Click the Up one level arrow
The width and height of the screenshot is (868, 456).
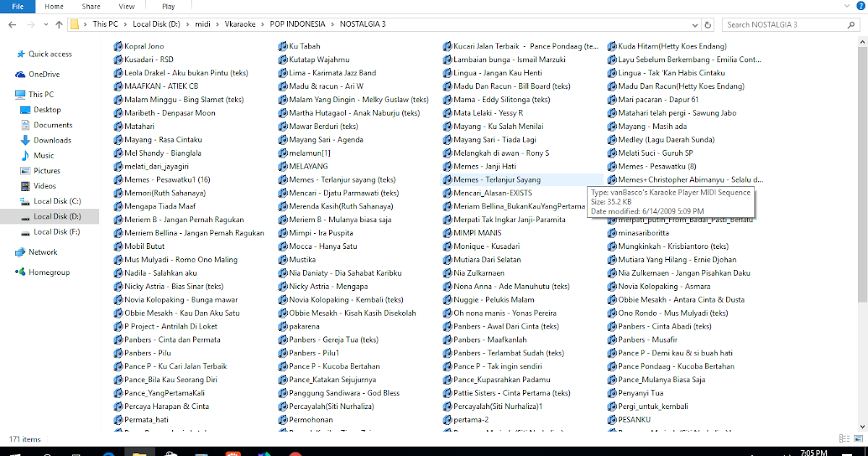59,24
